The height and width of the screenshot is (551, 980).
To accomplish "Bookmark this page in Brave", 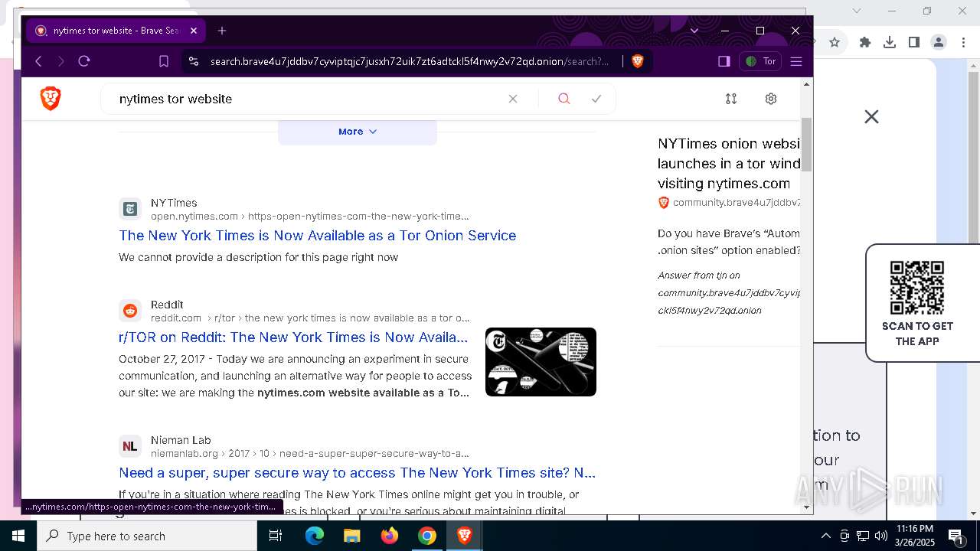I will (164, 61).
